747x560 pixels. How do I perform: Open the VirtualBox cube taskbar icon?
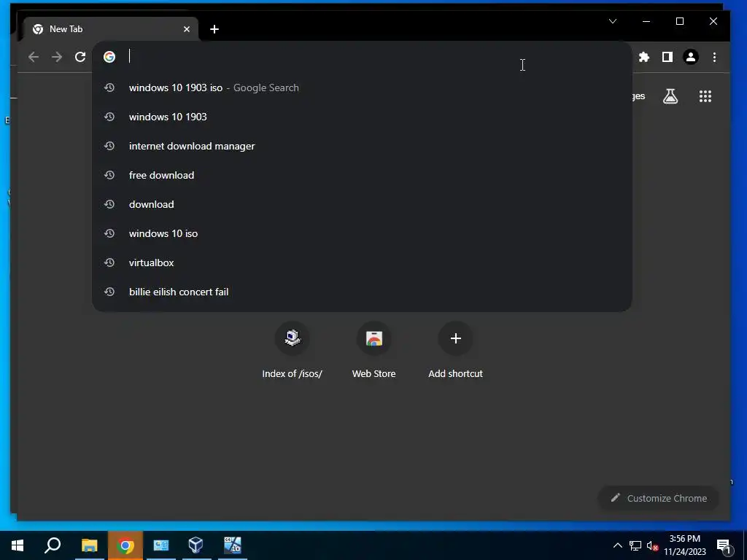pyautogui.click(x=196, y=545)
